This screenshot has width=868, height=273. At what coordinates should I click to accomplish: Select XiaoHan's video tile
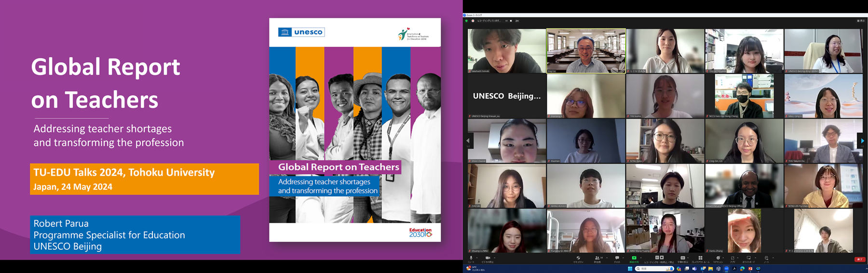click(x=586, y=141)
